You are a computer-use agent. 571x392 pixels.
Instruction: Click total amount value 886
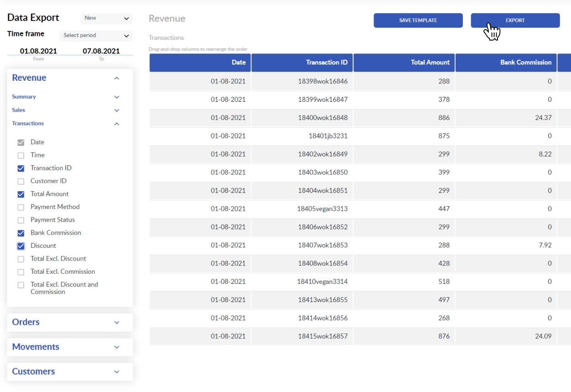[x=444, y=118]
